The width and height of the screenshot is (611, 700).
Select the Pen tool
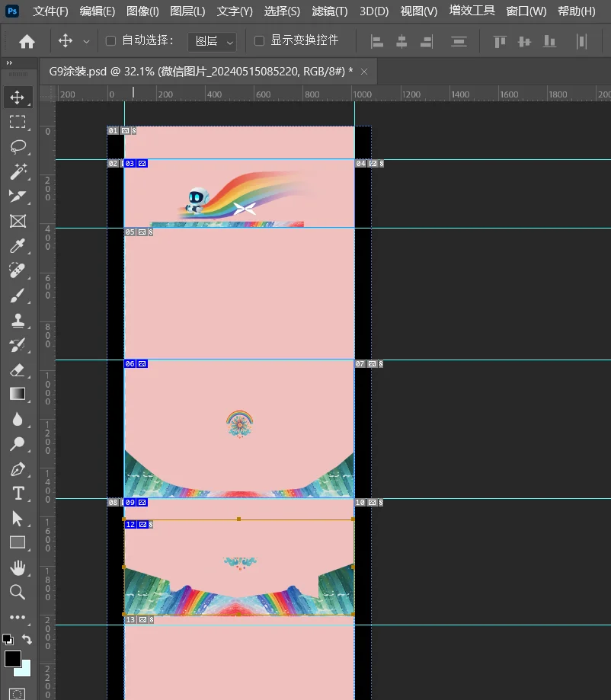[17, 468]
